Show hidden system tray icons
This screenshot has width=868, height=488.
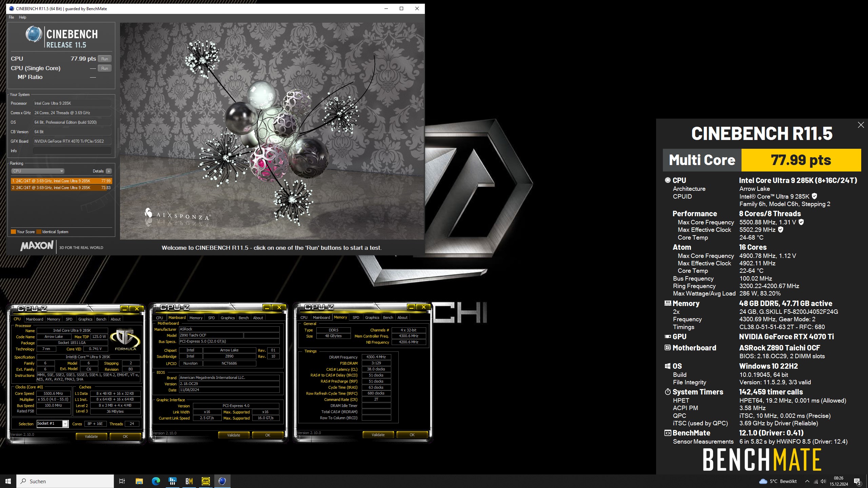point(807,481)
